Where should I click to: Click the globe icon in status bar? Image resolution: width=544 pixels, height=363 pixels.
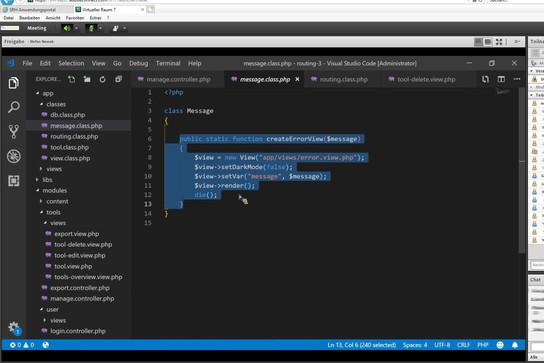tap(45, 345)
